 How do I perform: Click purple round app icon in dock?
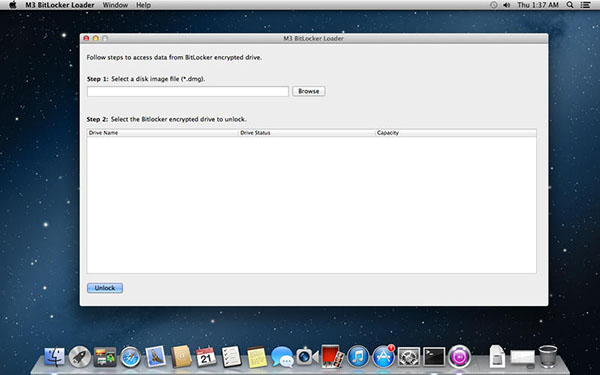(459, 357)
